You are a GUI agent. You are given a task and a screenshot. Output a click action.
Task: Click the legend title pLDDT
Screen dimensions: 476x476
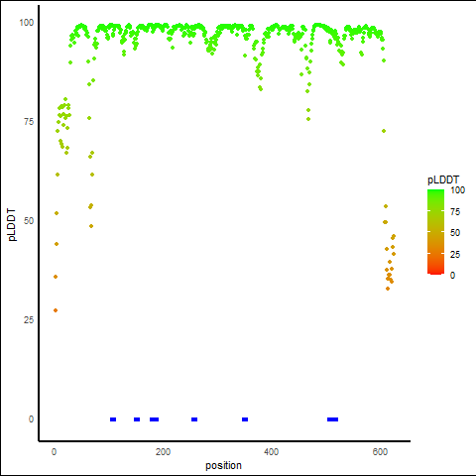(443, 180)
